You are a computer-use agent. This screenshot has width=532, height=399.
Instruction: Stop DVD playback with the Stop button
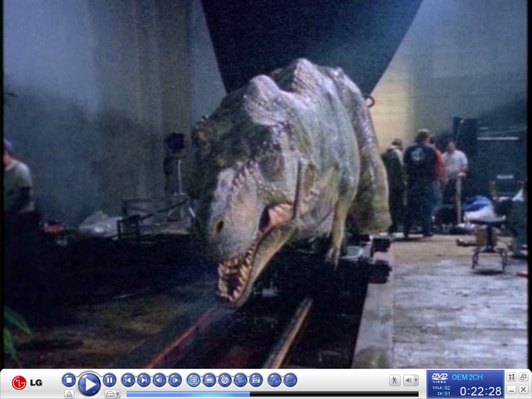69,380
